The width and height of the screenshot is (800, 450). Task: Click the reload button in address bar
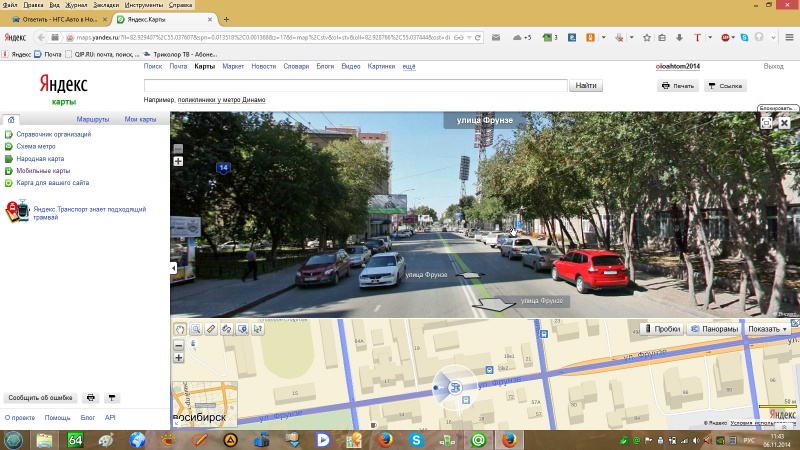(478, 37)
